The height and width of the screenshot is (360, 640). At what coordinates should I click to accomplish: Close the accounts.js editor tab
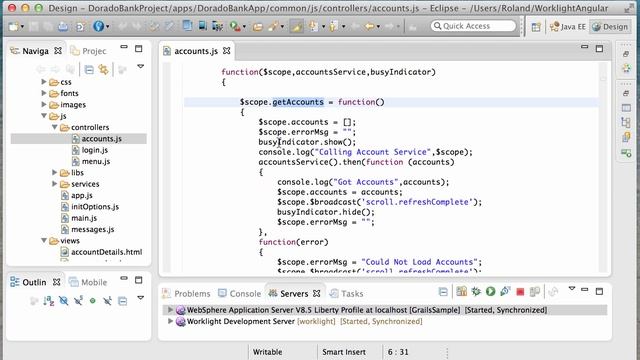click(227, 51)
